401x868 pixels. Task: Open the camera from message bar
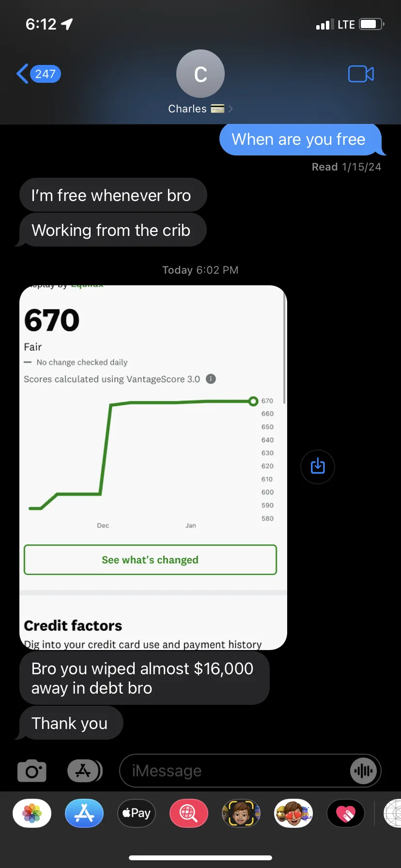[32, 771]
